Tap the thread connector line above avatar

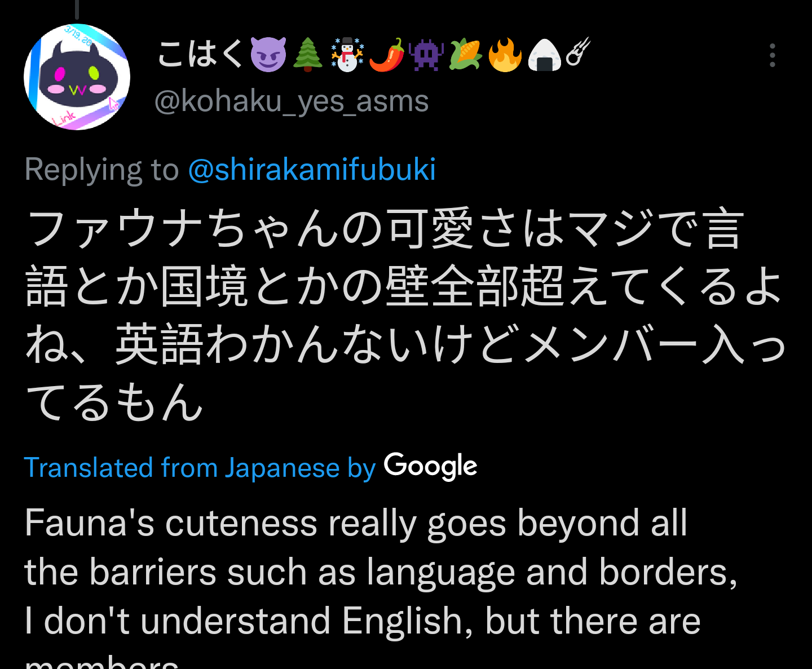pyautogui.click(x=77, y=9)
